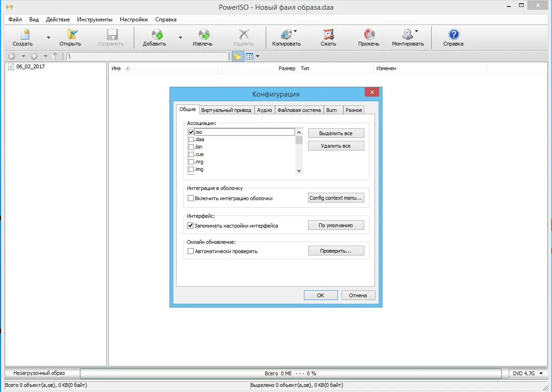Uncheck the .iso association checkbox
The image size is (552, 392).
(191, 132)
